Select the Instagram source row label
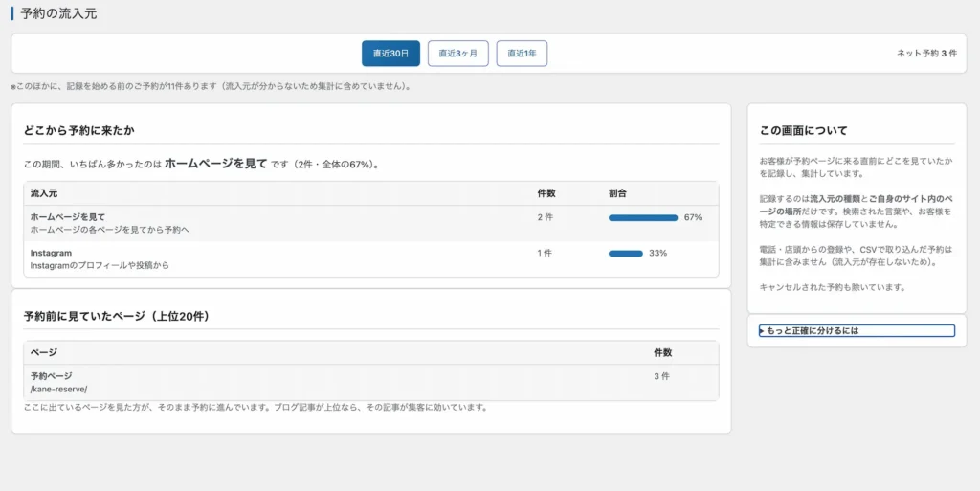The image size is (980, 491). [51, 253]
